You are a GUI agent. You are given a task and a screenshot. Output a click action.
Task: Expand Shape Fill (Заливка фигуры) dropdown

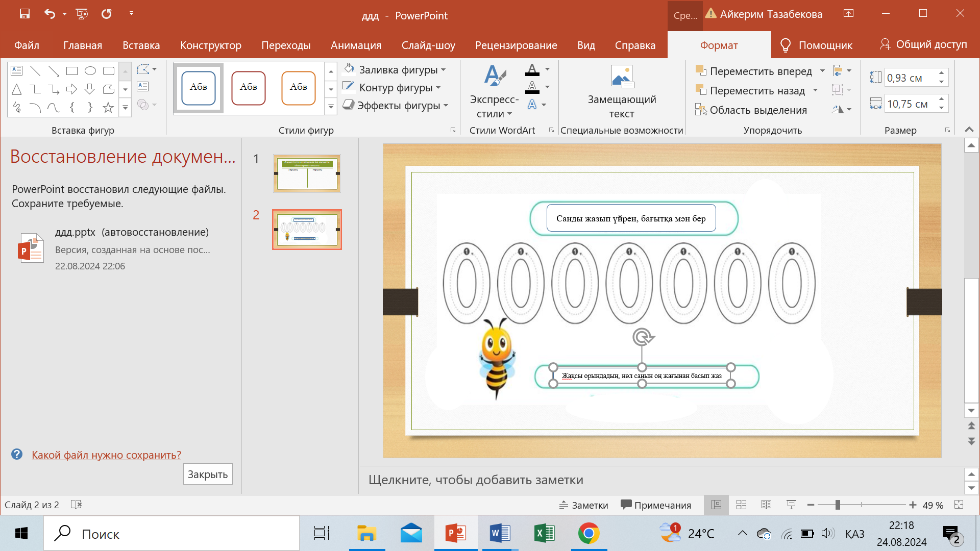(444, 70)
